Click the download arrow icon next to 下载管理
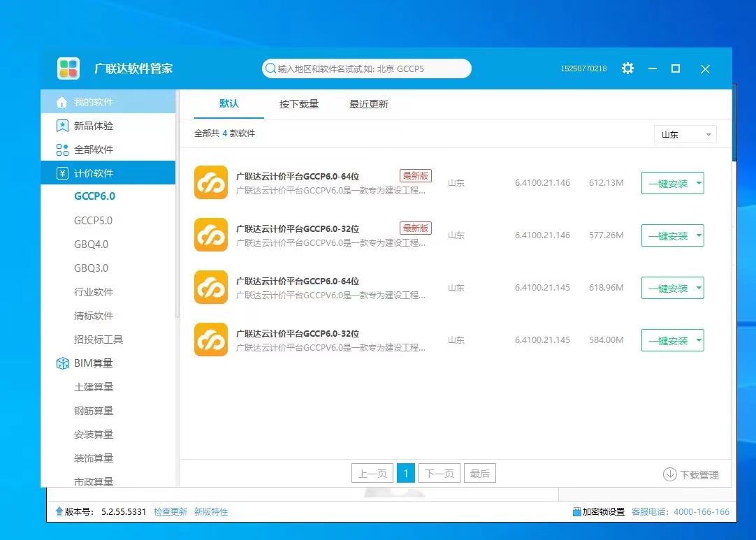This screenshot has height=540, width=756. pos(669,474)
